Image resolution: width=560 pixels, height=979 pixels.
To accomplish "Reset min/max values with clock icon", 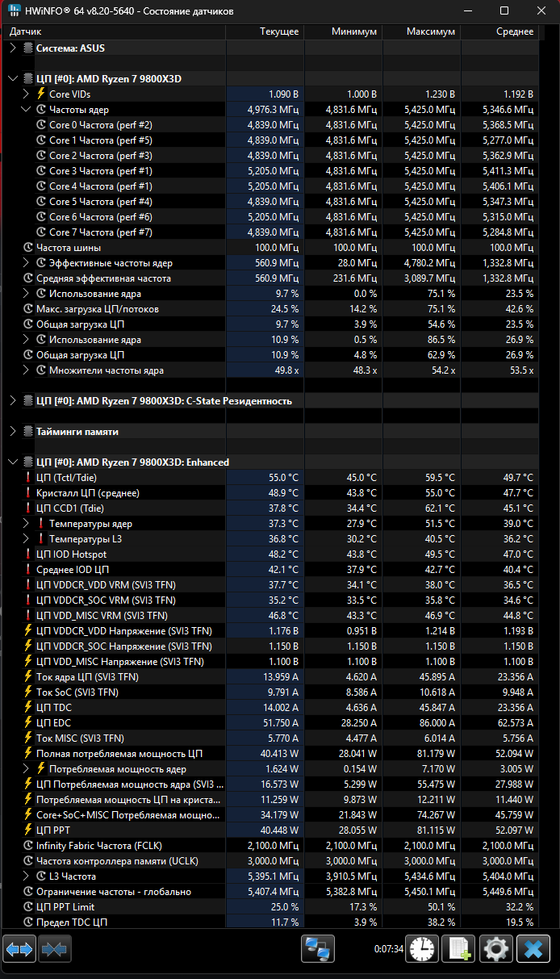I will pyautogui.click(x=421, y=948).
